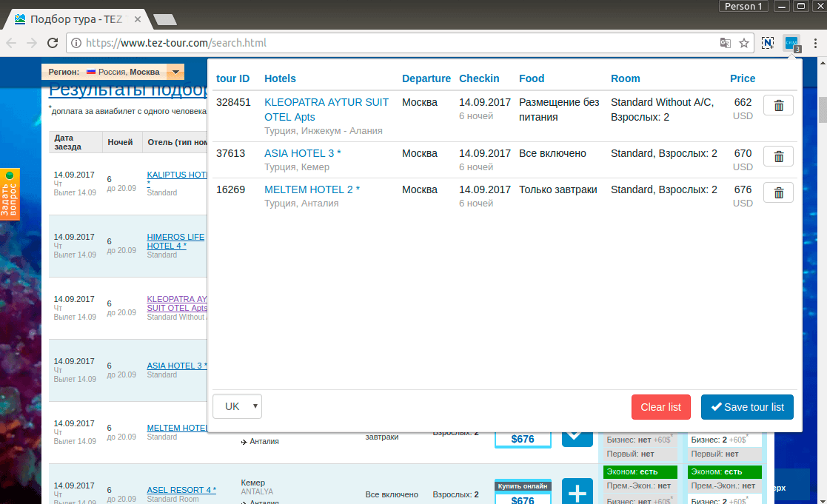Image resolution: width=827 pixels, height=504 pixels.
Task: Go forward in browser history
Action: 32,43
